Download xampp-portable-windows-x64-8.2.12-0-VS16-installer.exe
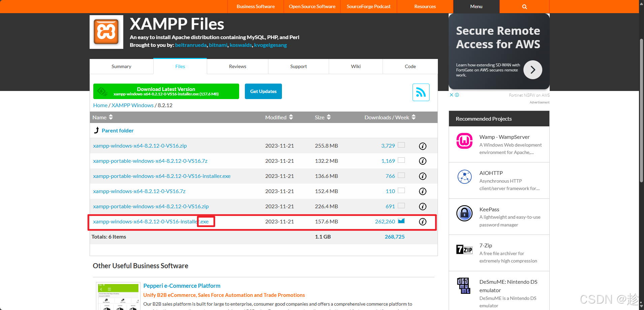This screenshot has width=644, height=310. [x=162, y=176]
